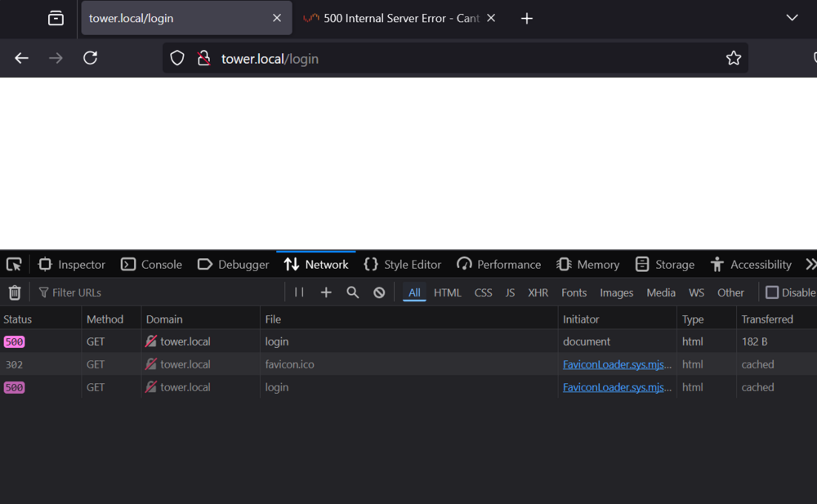
Task: Activate the element picker tool
Action: tap(14, 265)
